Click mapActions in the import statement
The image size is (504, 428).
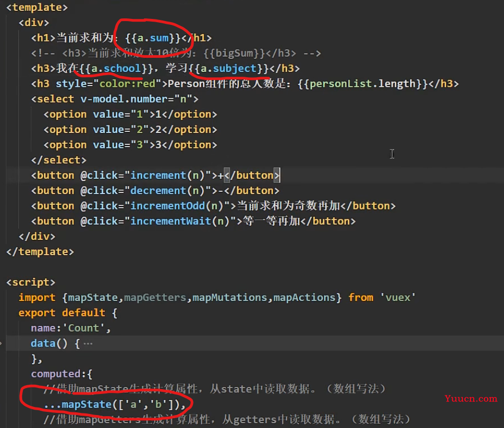(304, 298)
